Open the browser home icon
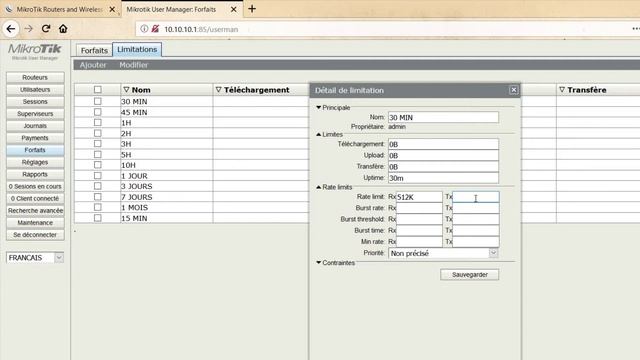Image resolution: width=640 pixels, height=360 pixels. [x=63, y=29]
